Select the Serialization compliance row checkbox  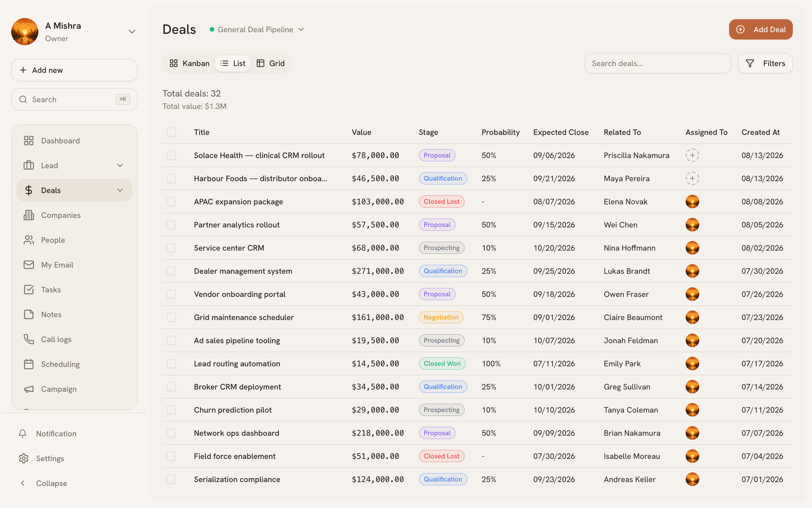171,479
